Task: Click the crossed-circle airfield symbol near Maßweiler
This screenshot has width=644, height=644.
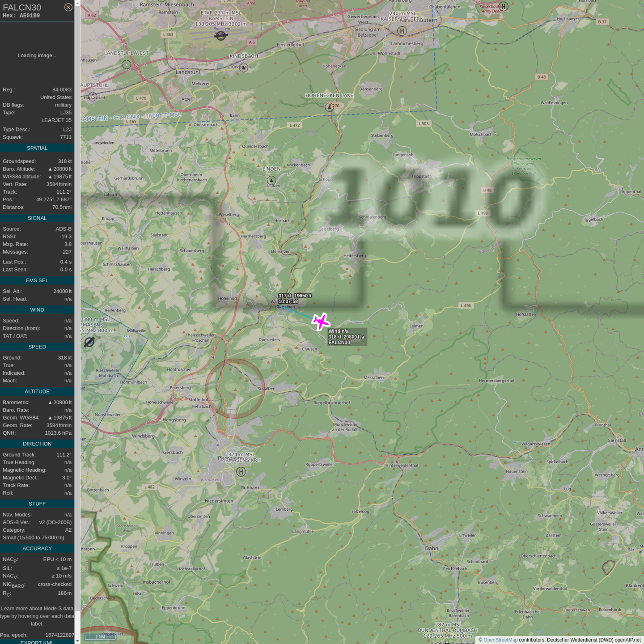Action: point(89,342)
